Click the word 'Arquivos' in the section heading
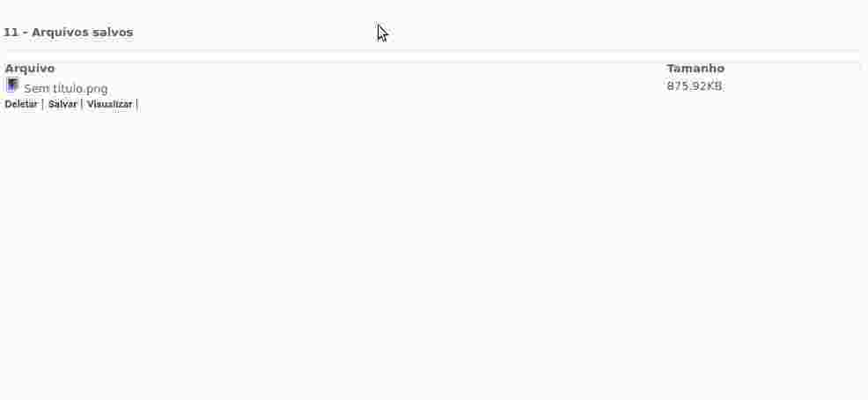This screenshot has height=400, width=868. [61, 32]
